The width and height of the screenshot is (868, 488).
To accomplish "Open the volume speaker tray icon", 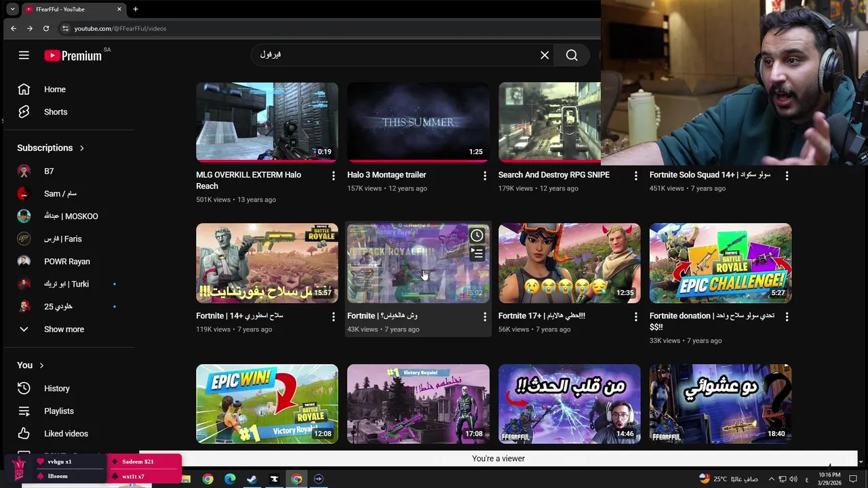I will point(794,479).
